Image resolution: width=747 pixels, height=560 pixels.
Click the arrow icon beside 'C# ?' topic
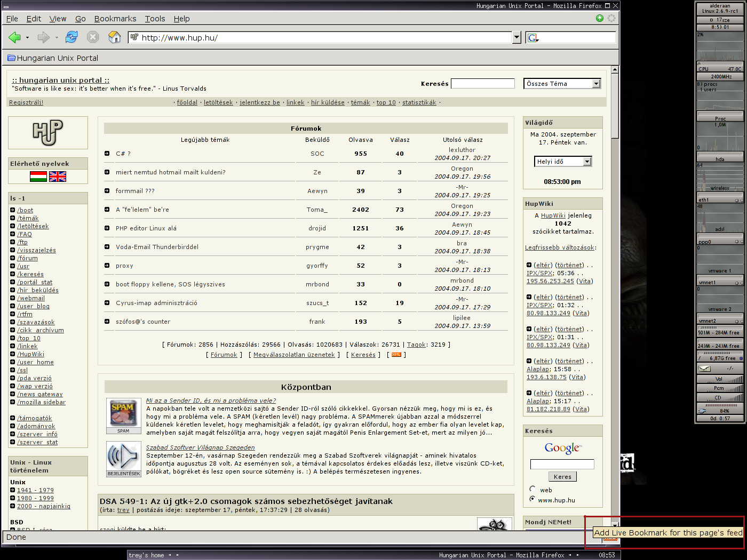click(x=107, y=154)
